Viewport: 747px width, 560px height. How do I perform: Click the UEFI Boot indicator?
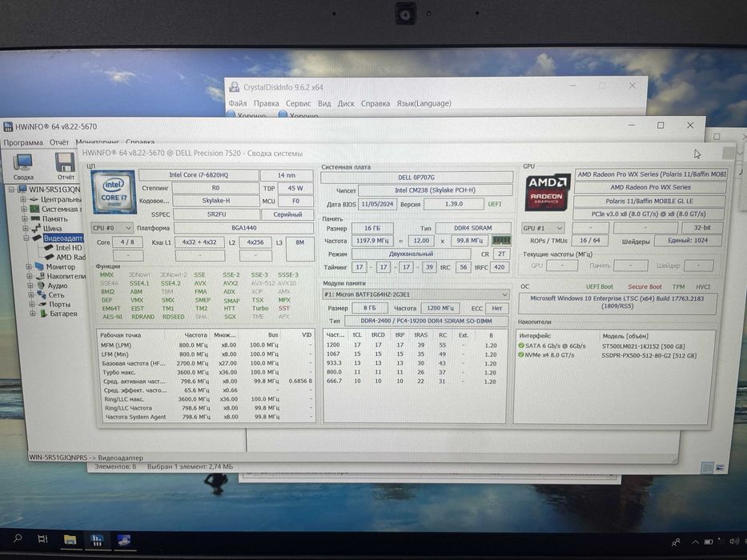(x=600, y=286)
